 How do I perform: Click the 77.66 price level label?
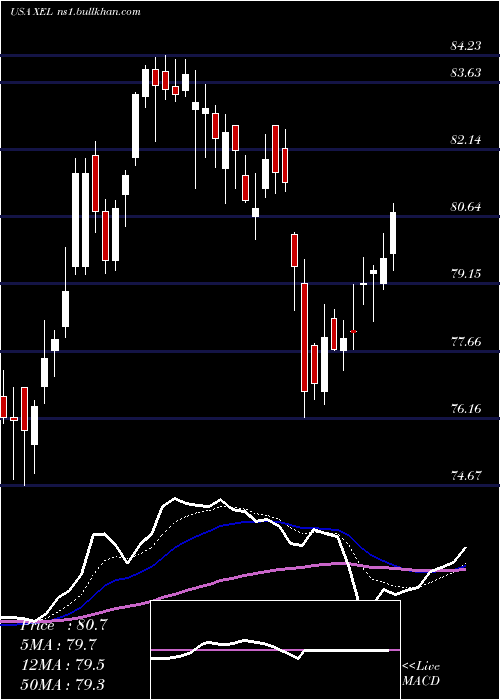pyautogui.click(x=466, y=342)
